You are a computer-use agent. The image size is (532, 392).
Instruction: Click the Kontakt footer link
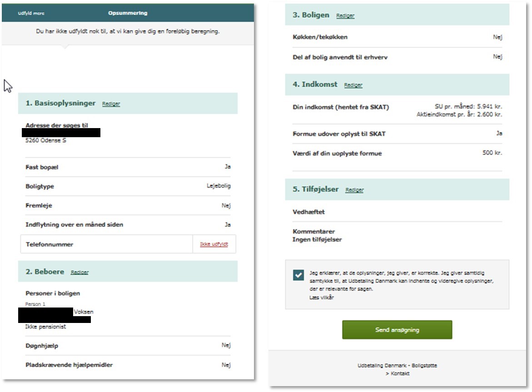click(398, 373)
